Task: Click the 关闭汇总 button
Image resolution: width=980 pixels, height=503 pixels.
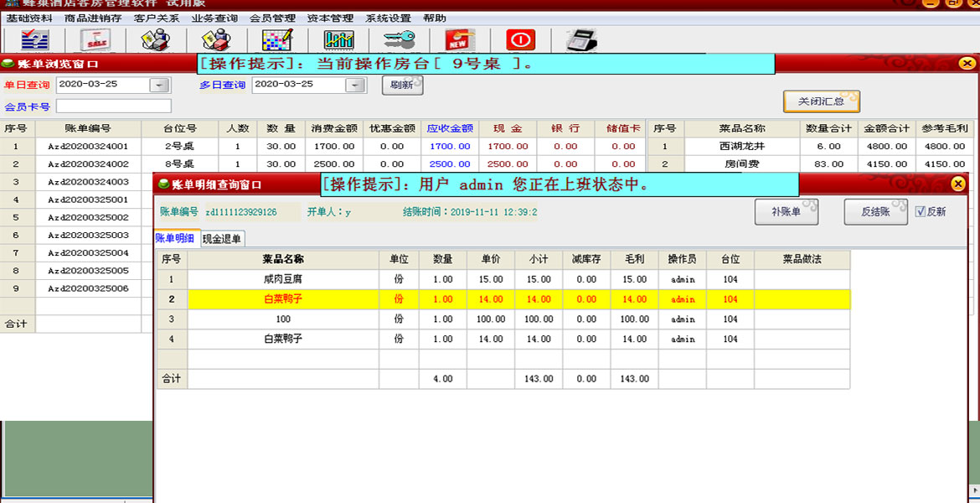Action: 821,101
